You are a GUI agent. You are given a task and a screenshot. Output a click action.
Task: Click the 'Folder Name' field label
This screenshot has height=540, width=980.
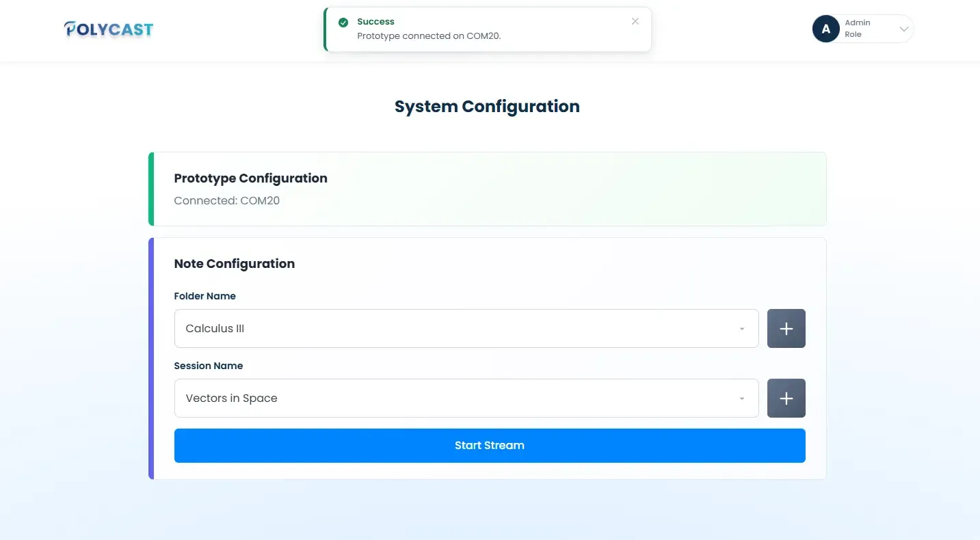click(x=205, y=296)
